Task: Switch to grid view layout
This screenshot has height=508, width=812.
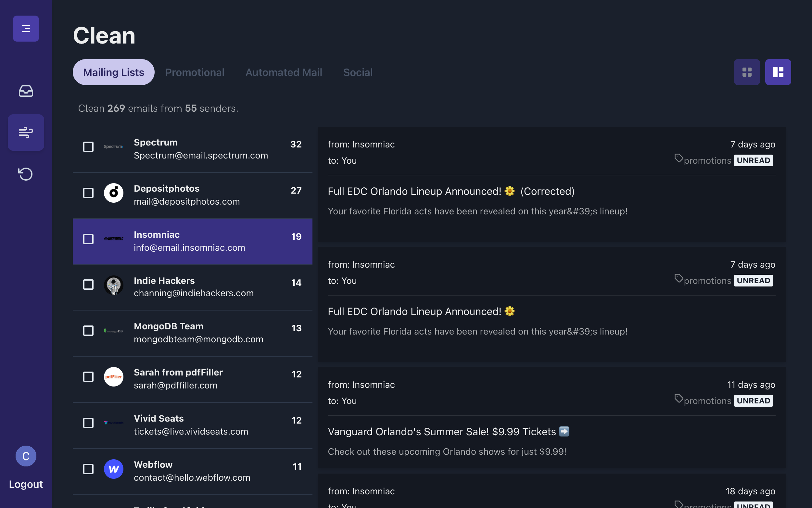Action: click(747, 72)
